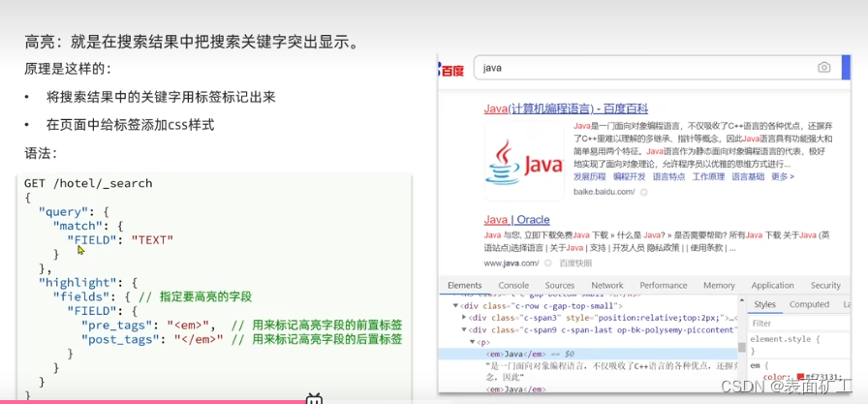Click the em { selector in Styles
This screenshot has width=868, height=404.
pos(760,365)
